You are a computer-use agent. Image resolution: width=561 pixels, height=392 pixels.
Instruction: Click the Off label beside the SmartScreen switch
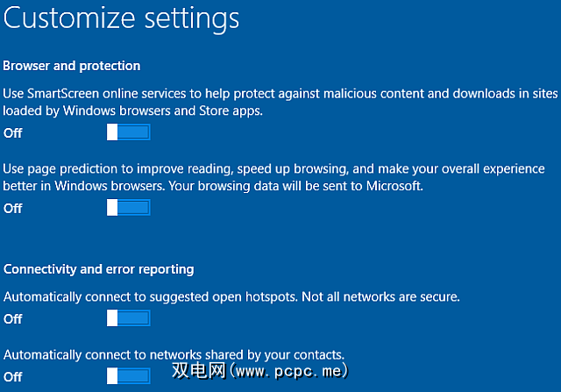13,132
